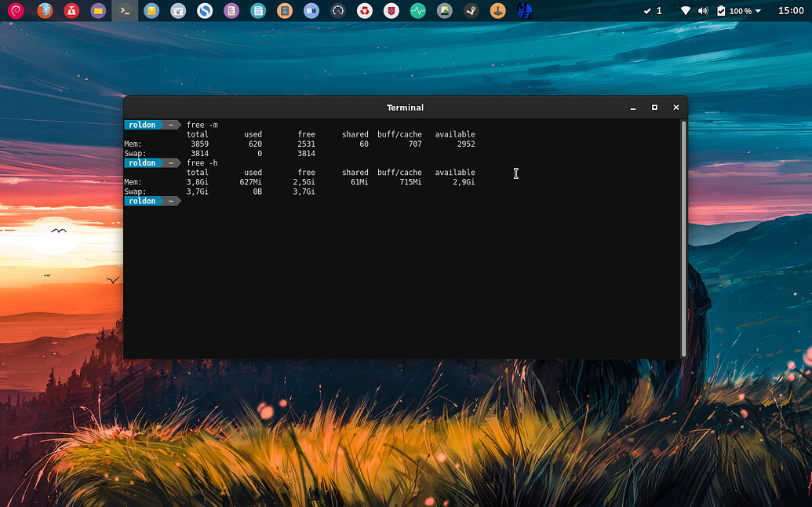This screenshot has width=812, height=507.
Task: Maximize the Terminal window
Action: coord(654,108)
